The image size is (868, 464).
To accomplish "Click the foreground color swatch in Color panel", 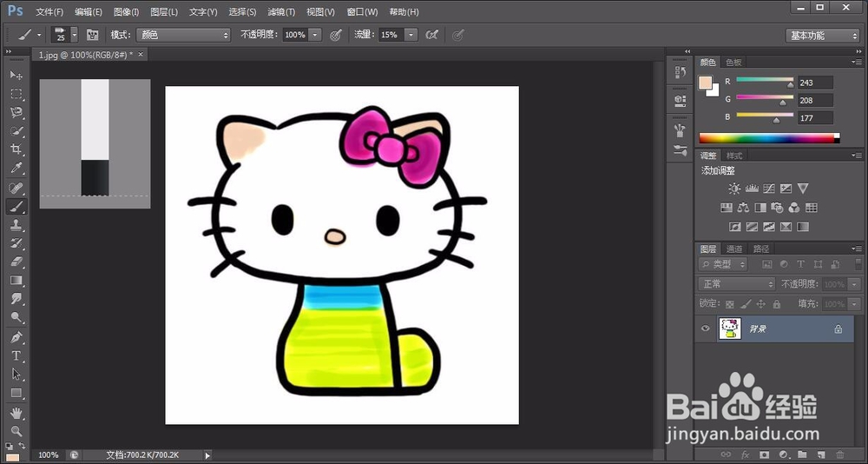I will (705, 83).
